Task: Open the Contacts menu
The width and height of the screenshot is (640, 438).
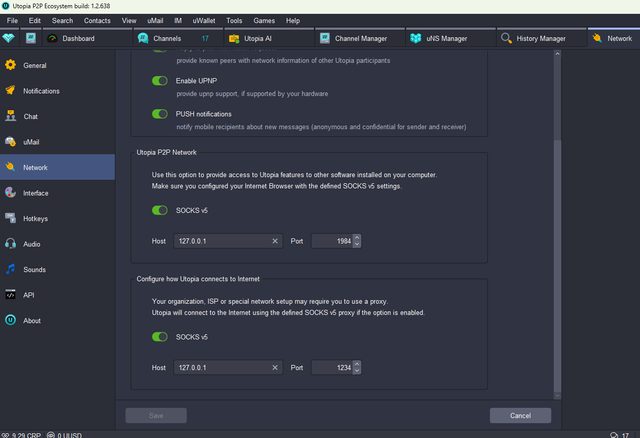Action: point(97,20)
